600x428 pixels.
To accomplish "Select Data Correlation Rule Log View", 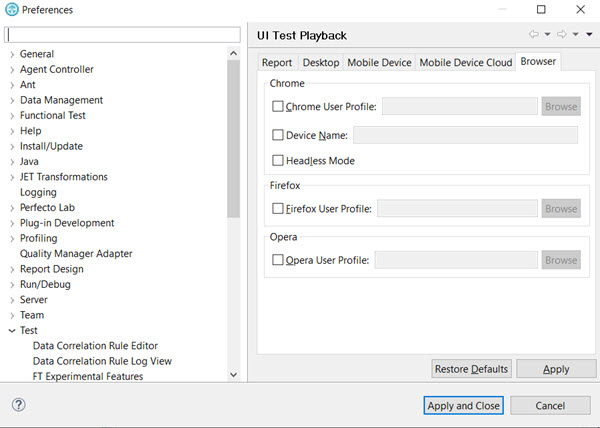I will [x=102, y=361].
